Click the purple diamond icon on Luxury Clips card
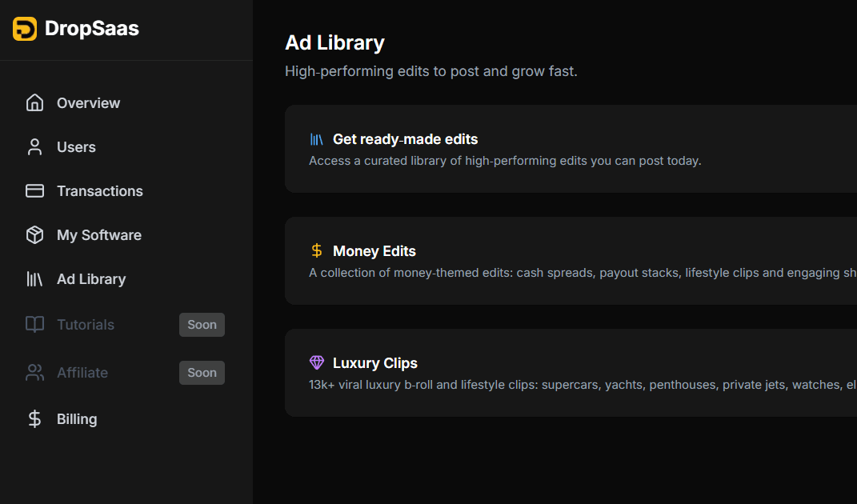 [x=317, y=363]
